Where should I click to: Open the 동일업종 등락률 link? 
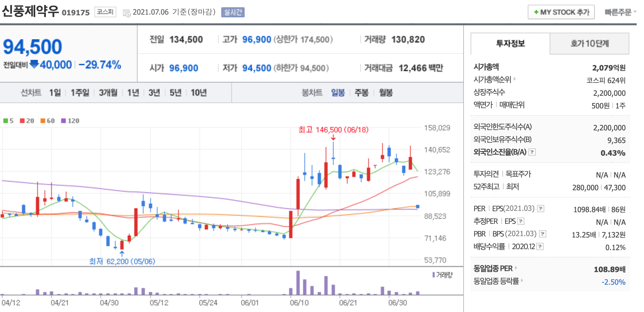tap(498, 281)
